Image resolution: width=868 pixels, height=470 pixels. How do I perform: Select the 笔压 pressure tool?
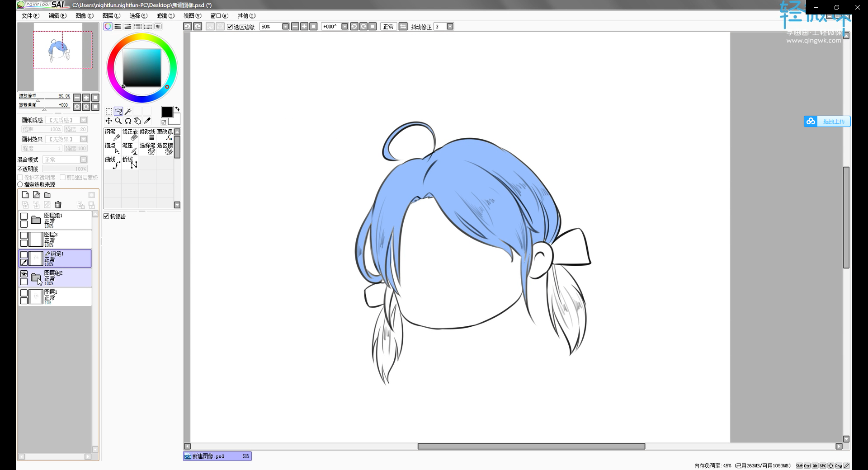coord(130,149)
